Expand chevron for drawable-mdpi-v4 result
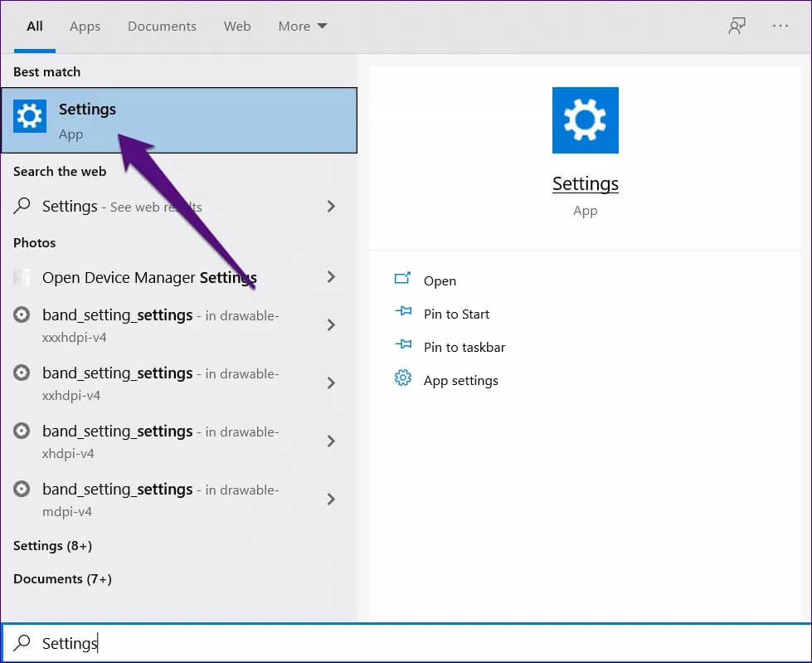The width and height of the screenshot is (812, 663). pos(332,499)
